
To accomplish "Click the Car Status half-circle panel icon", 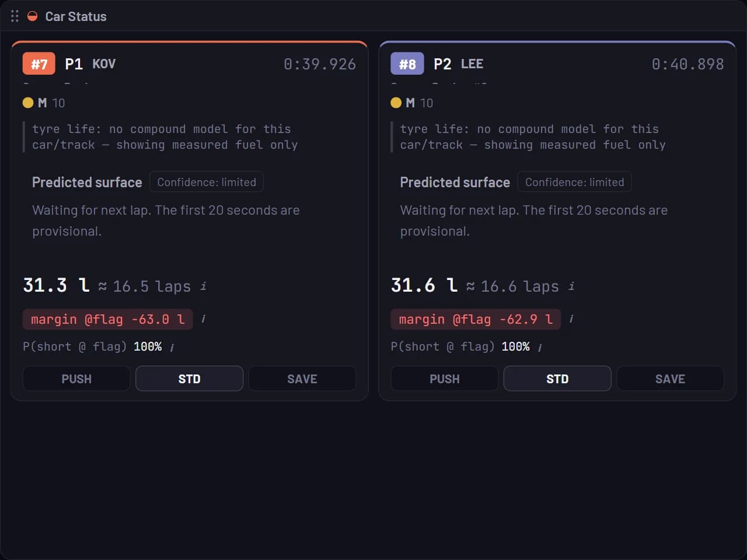I will click(x=33, y=16).
